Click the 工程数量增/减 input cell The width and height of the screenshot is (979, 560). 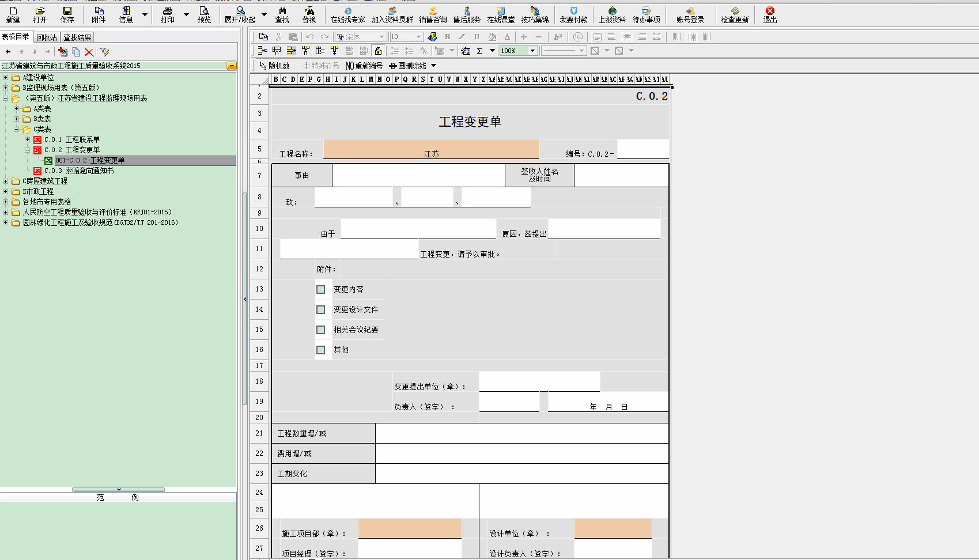coord(521,433)
